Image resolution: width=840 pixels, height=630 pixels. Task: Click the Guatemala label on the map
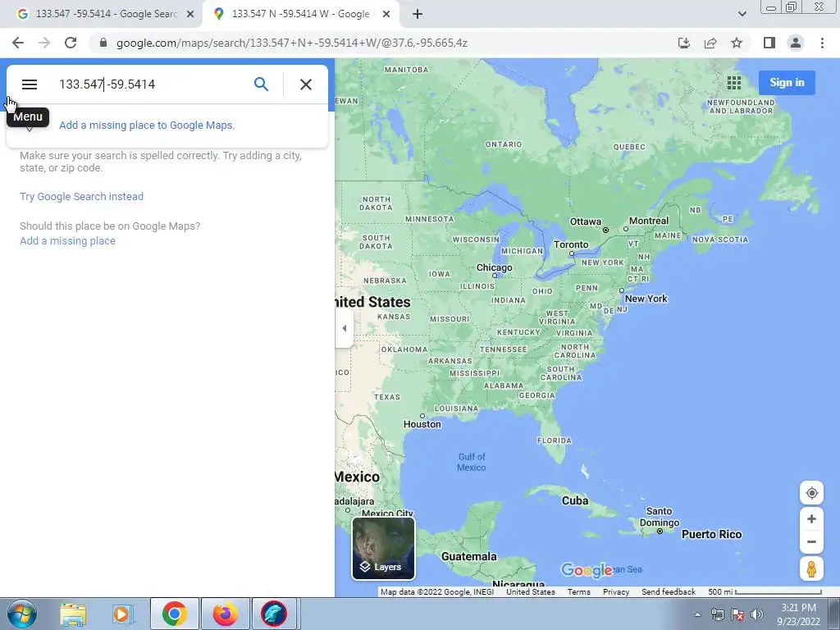click(468, 557)
